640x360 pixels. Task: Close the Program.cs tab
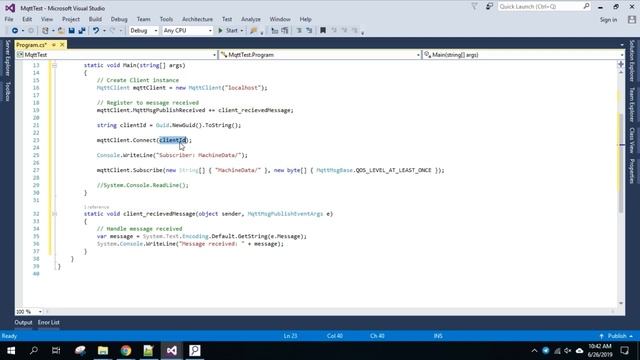click(x=62, y=44)
